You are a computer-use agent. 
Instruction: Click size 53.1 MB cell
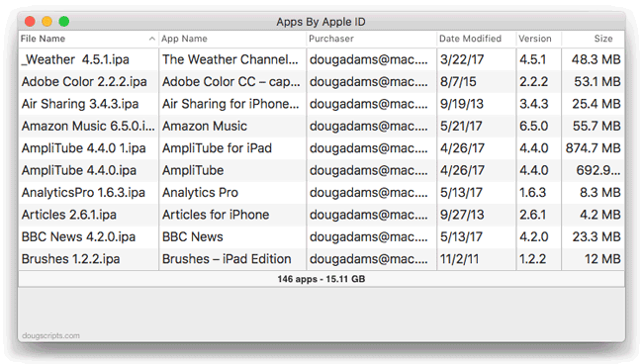(x=593, y=81)
